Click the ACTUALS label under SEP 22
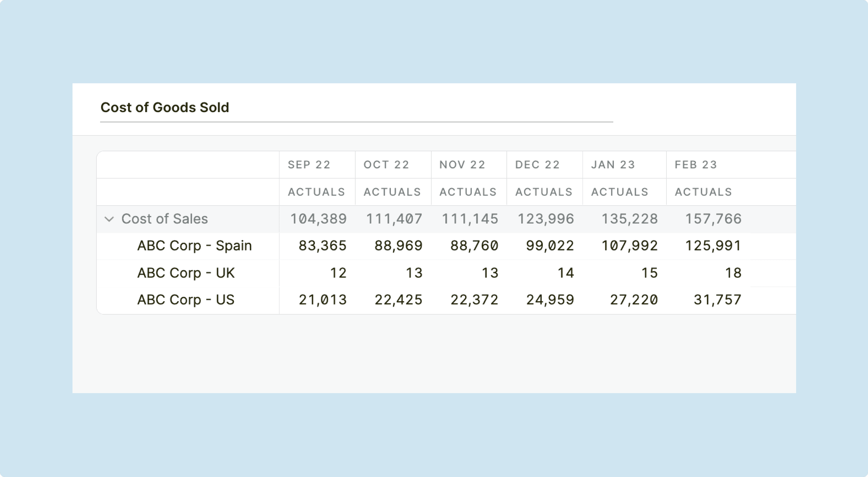 tap(316, 191)
